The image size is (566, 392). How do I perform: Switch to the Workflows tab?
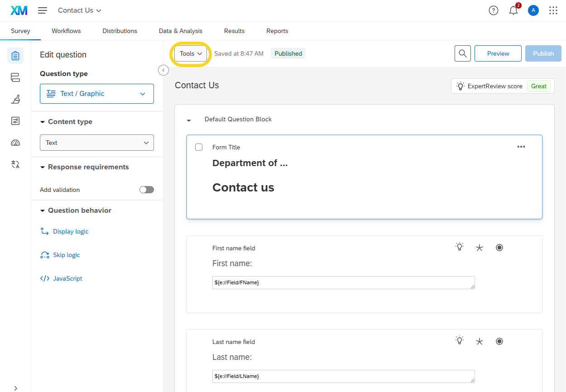(x=66, y=31)
